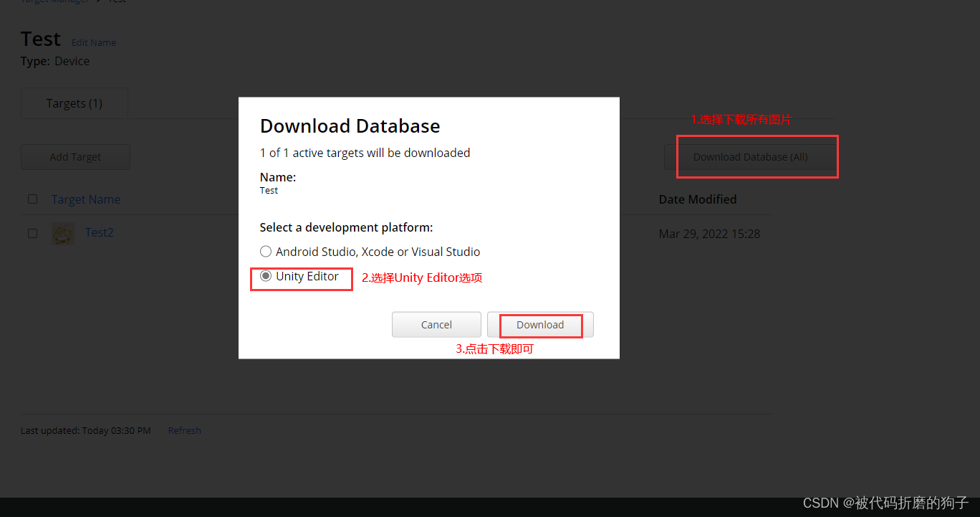
Task: Select the Unity Editor radio button
Action: pos(266,276)
